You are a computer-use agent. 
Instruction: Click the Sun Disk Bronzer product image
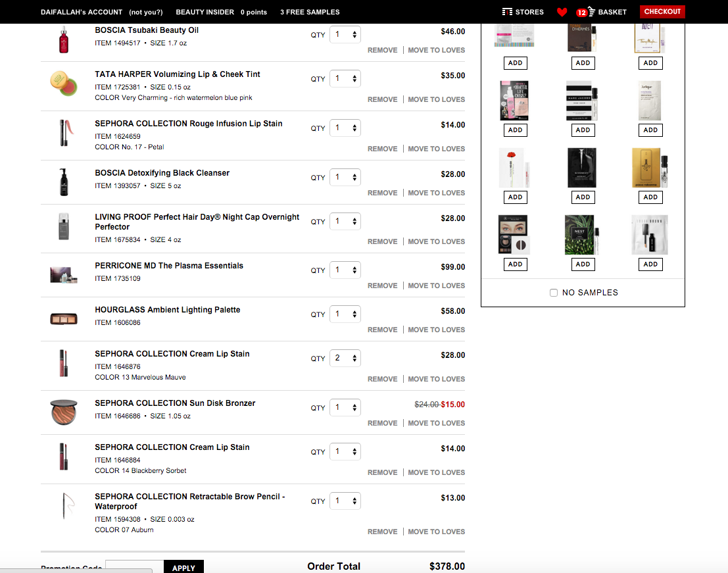pyautogui.click(x=64, y=412)
